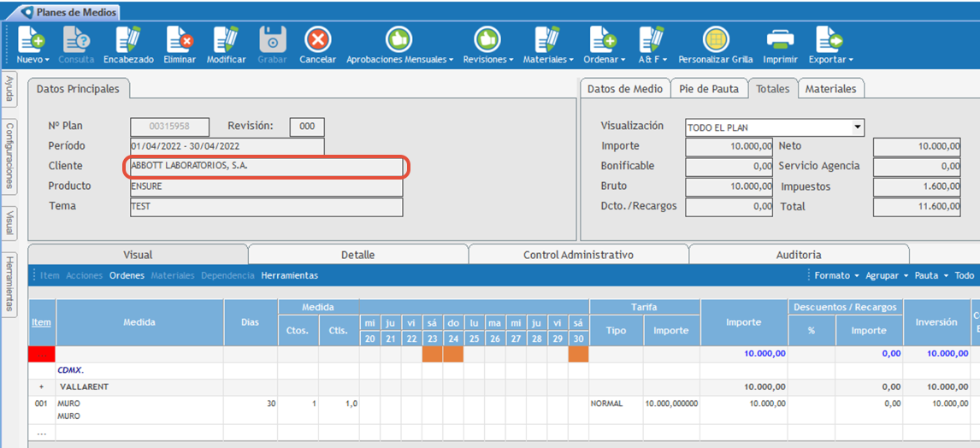Expand the VALLARENT group plus sign
This screenshot has height=448, width=980.
click(42, 386)
